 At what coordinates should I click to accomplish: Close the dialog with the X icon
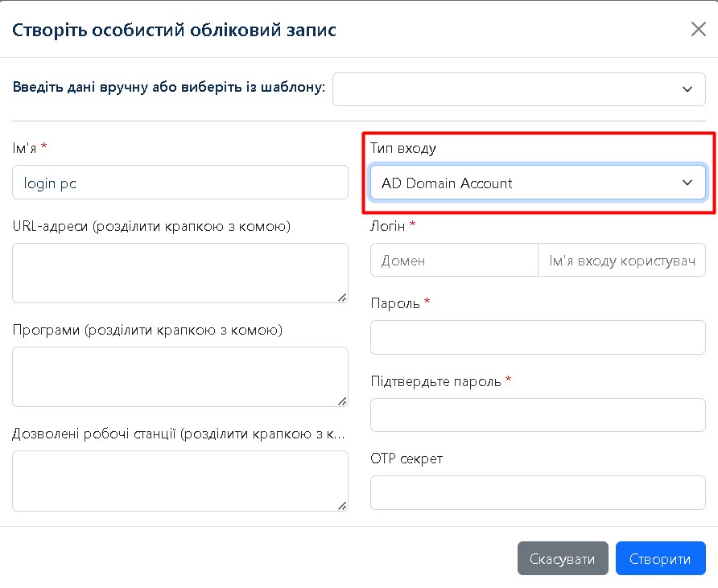tap(698, 30)
